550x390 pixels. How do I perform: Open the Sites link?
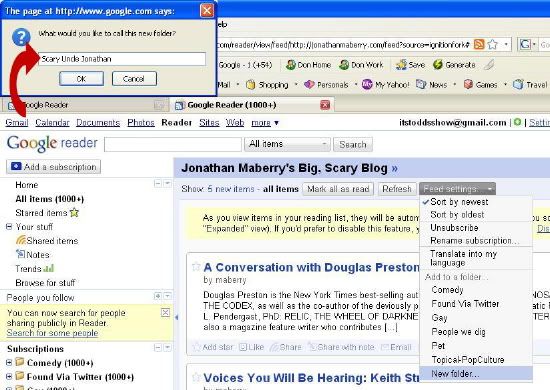point(209,123)
